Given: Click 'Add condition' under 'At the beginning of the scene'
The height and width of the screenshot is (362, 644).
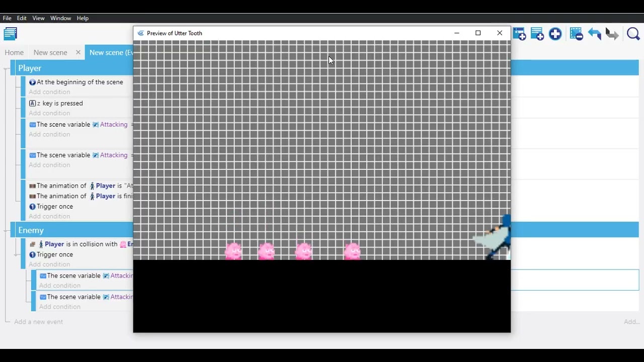Looking at the screenshot, I should 49,92.
